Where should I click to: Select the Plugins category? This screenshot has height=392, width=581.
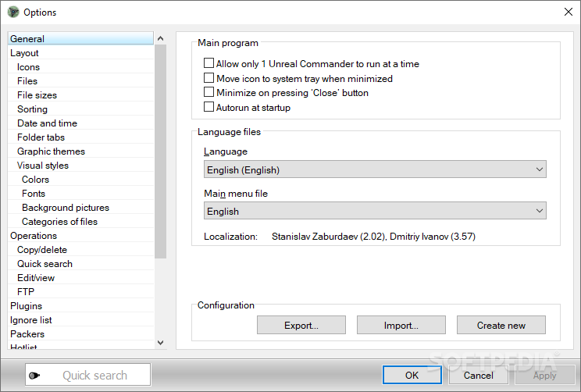pyautogui.click(x=80, y=306)
